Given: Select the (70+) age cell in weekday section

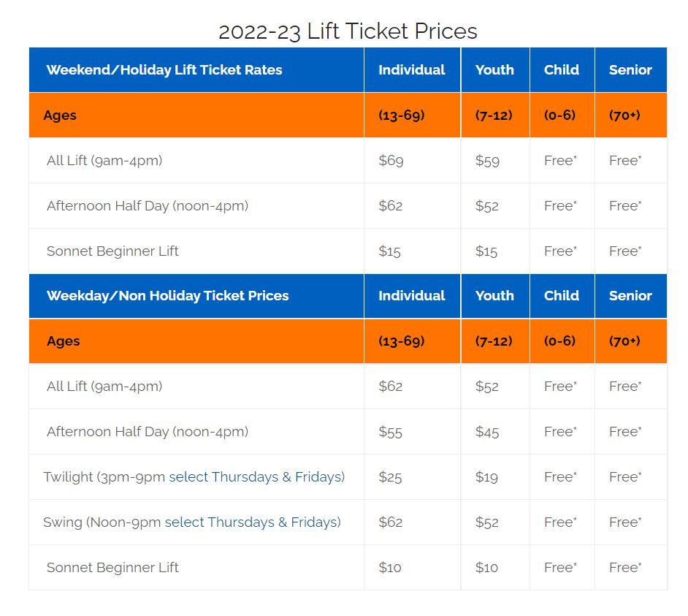Looking at the screenshot, I should coord(624,341).
